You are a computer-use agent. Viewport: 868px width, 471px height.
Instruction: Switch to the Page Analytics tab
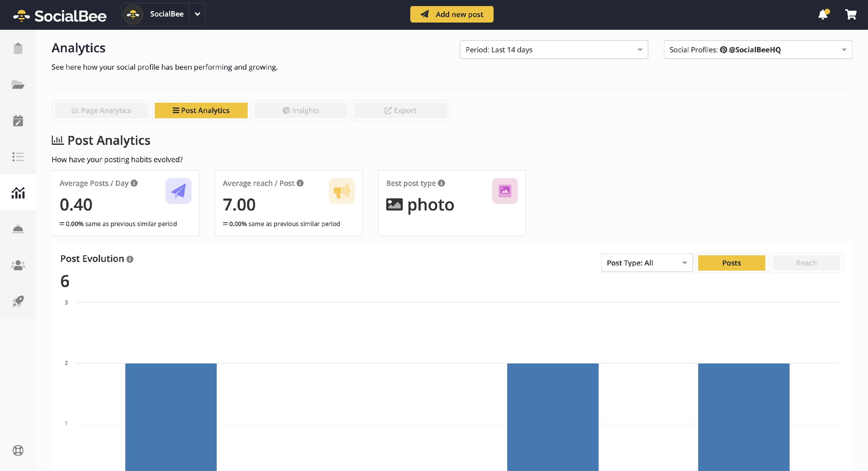101,110
